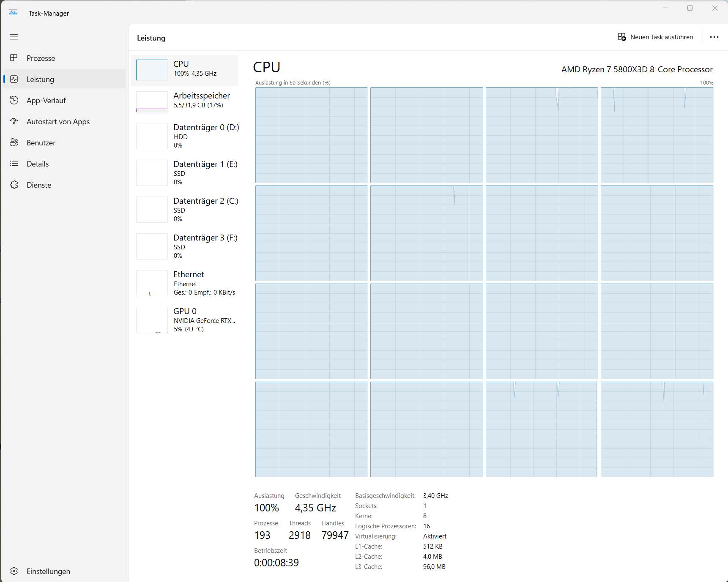Go to the App-Verlauf page
The image size is (728, 582).
point(65,100)
